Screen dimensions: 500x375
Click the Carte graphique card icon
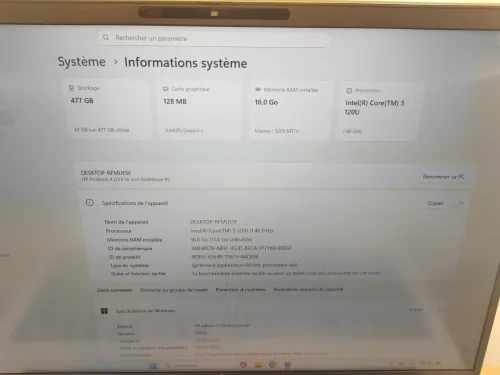[165, 89]
